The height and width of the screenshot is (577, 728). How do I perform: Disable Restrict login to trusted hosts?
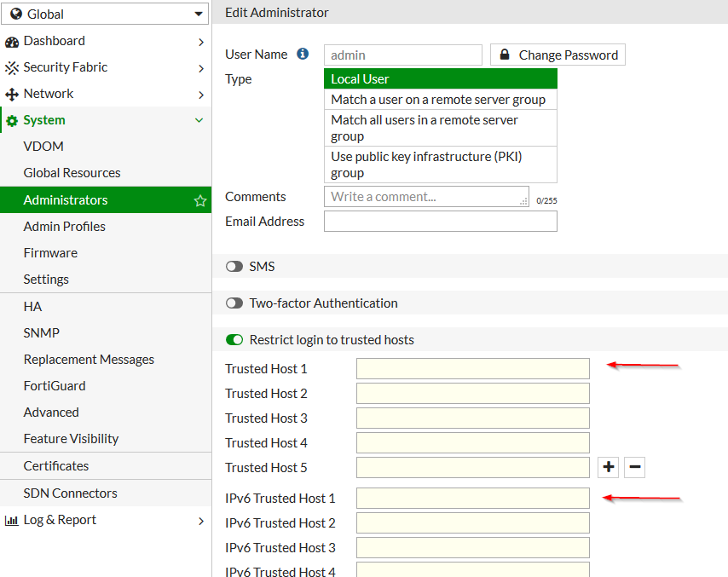point(234,339)
